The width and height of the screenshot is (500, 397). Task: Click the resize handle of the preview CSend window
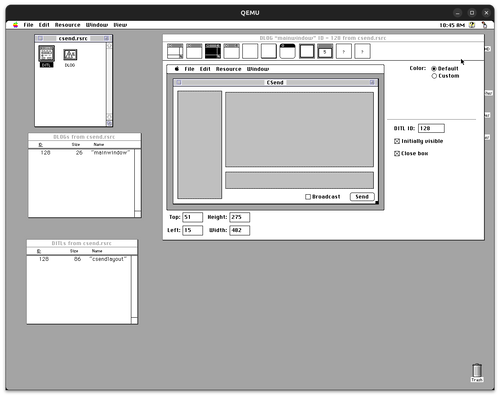[377, 202]
